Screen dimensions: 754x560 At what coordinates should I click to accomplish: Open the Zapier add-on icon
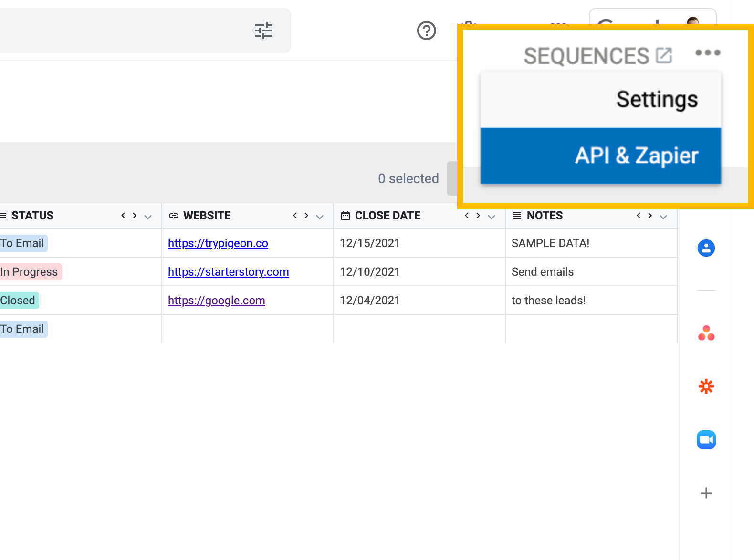[x=706, y=386]
